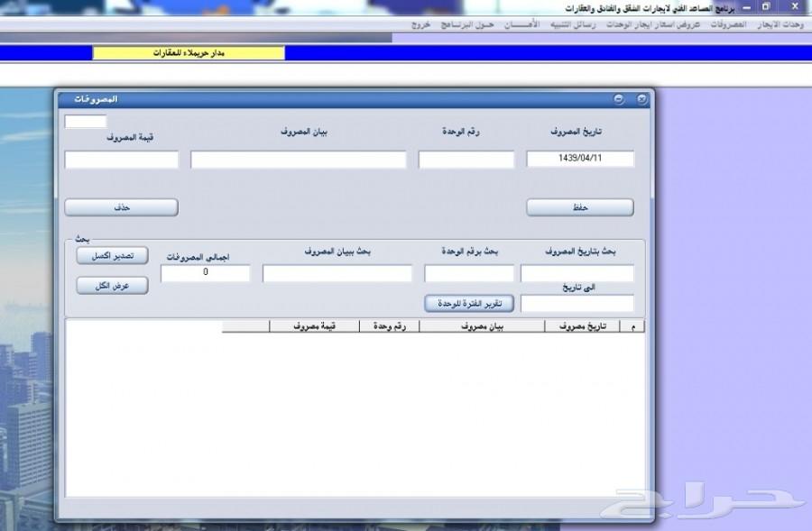812x531 pixels.
Task: Open the عروض اسعار ايجار الوحدات menu
Action: click(653, 25)
